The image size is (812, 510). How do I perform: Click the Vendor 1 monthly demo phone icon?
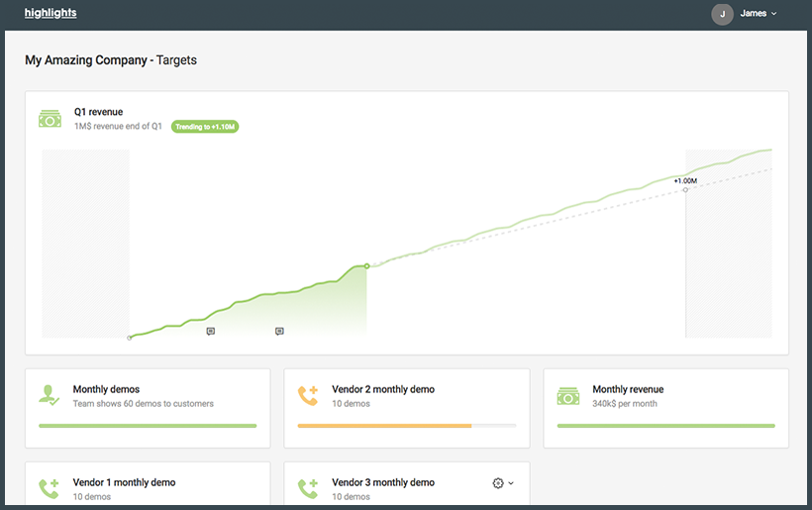click(x=50, y=488)
